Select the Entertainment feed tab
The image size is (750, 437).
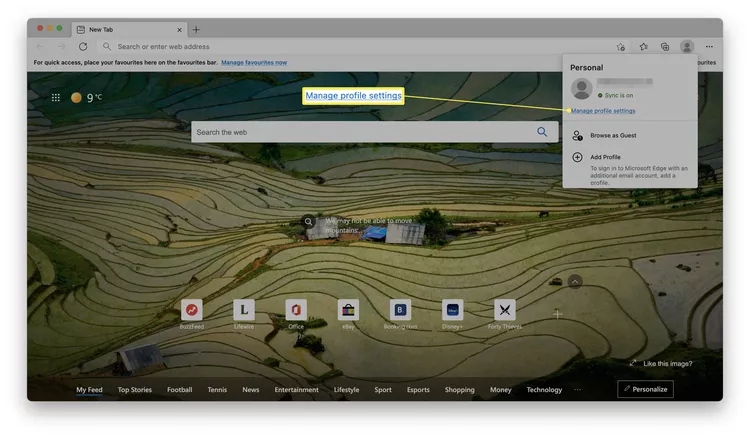296,390
